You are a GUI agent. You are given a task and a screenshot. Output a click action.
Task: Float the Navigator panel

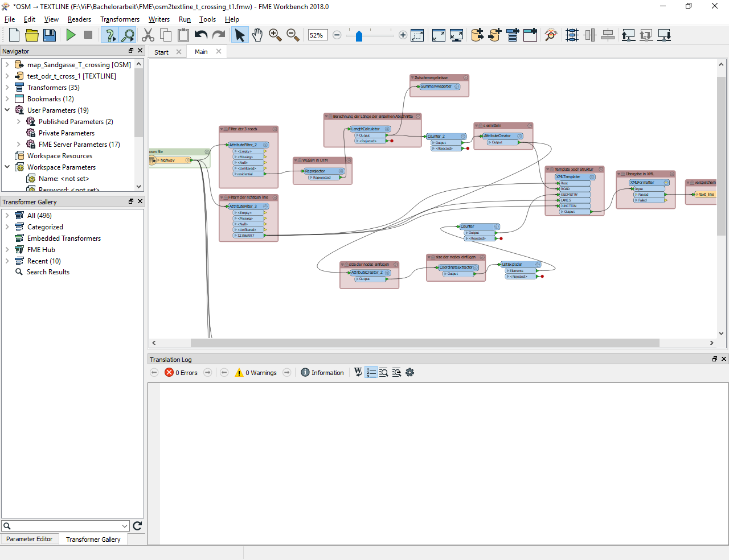pos(131,51)
